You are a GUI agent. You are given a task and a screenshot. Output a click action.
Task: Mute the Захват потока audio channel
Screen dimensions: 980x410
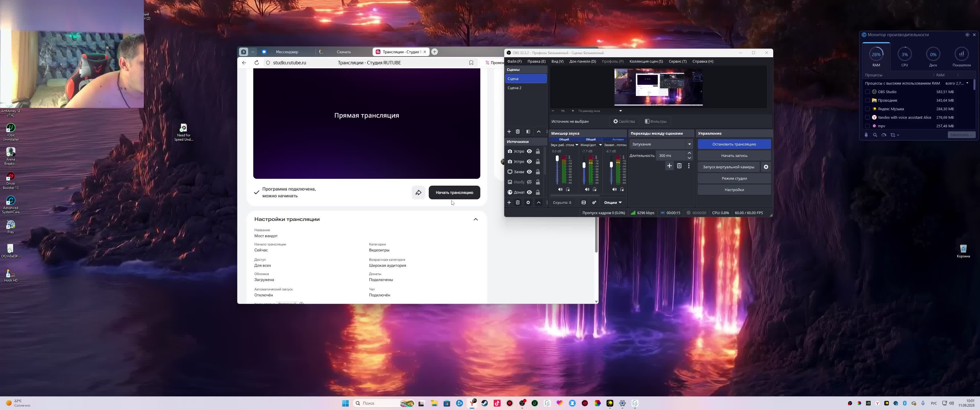click(x=614, y=189)
